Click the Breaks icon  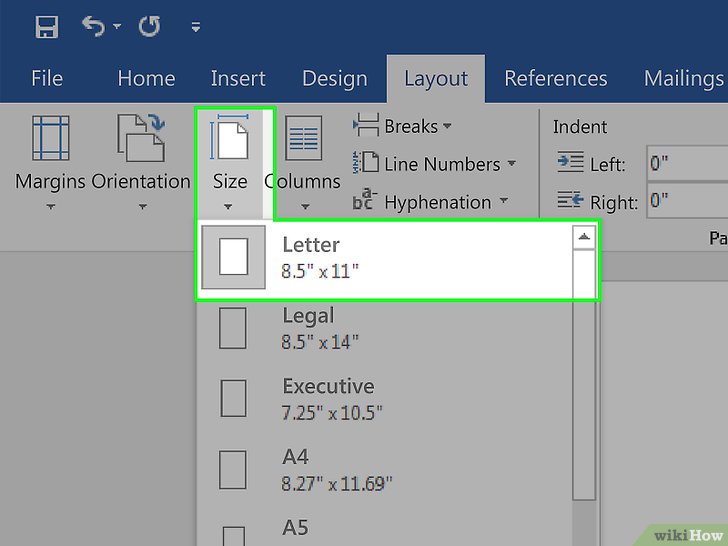[x=366, y=125]
